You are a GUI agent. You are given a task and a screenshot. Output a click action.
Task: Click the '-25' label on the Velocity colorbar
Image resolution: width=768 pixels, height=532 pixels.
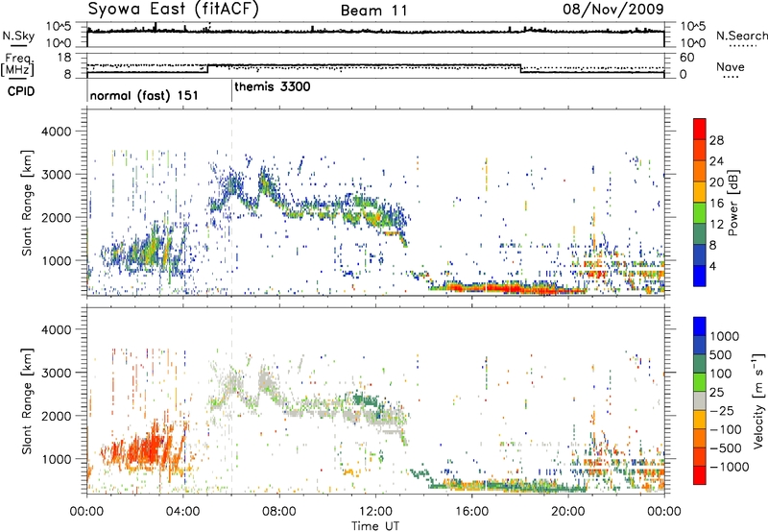click(722, 410)
